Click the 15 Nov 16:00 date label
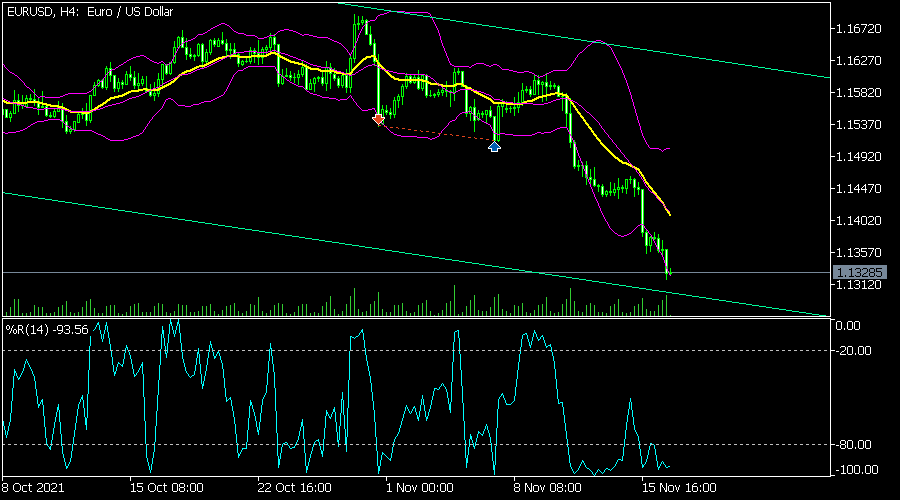 679,488
